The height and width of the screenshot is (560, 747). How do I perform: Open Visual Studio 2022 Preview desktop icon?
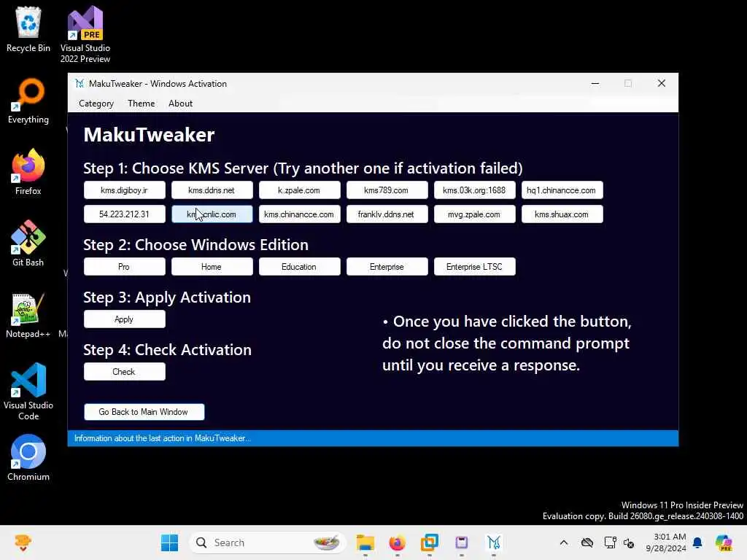click(x=85, y=34)
